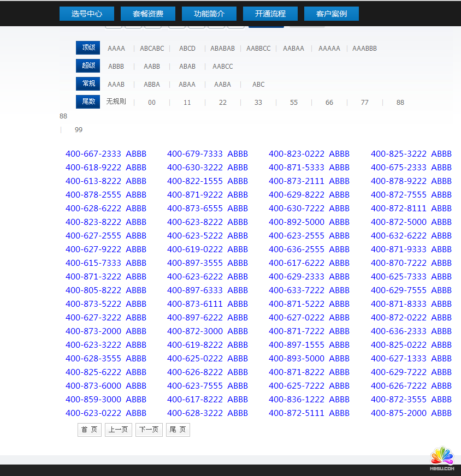This screenshot has height=476, width=461.
Task: Go to the 首页 first page
Action: [90, 430]
